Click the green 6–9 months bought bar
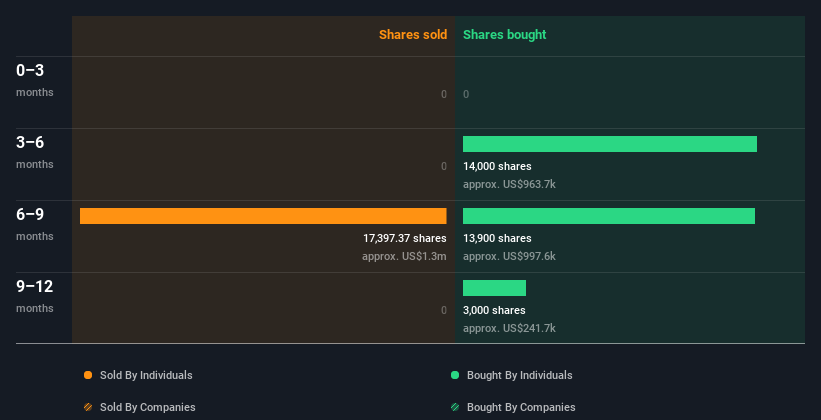 (x=609, y=216)
